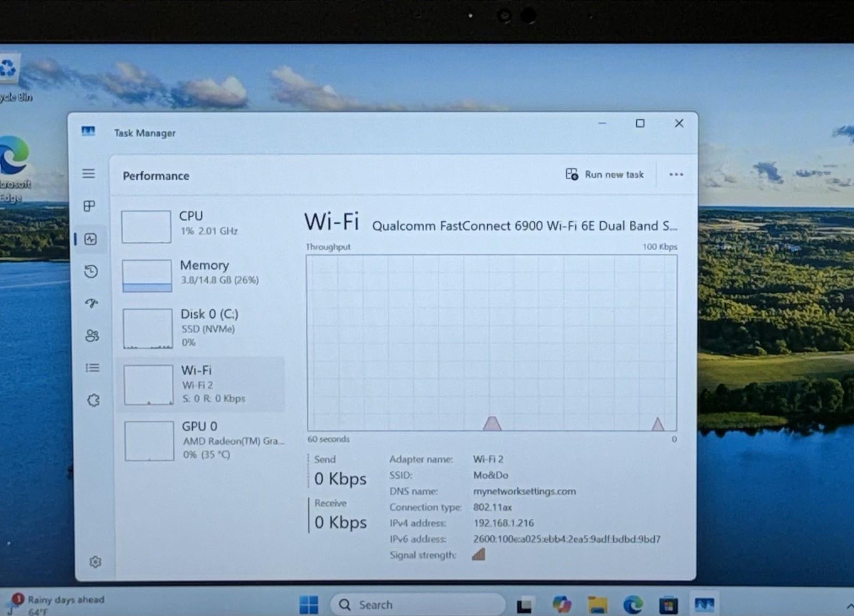Open File Explorer from the taskbar
This screenshot has width=854, height=616.
[597, 604]
